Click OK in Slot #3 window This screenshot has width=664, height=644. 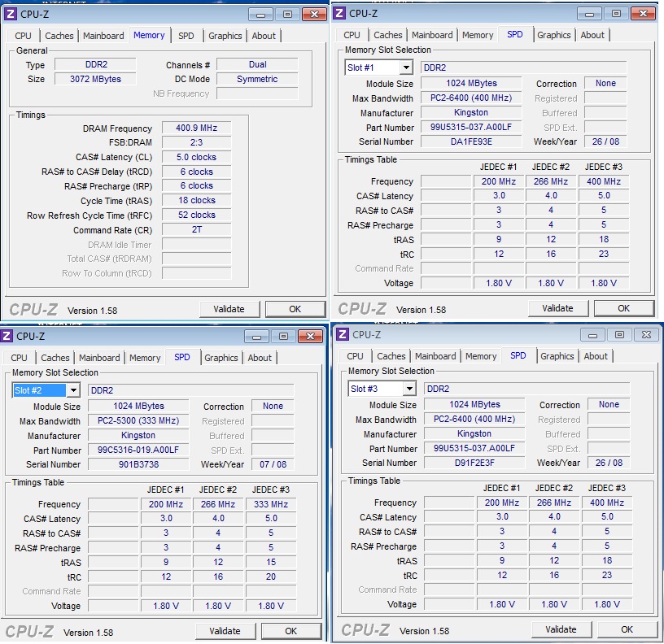[627, 629]
